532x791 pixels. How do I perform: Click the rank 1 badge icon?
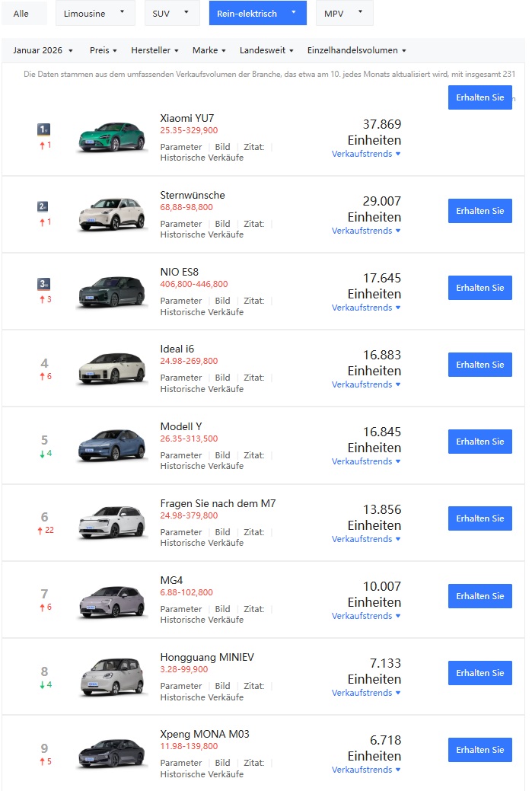(x=44, y=129)
